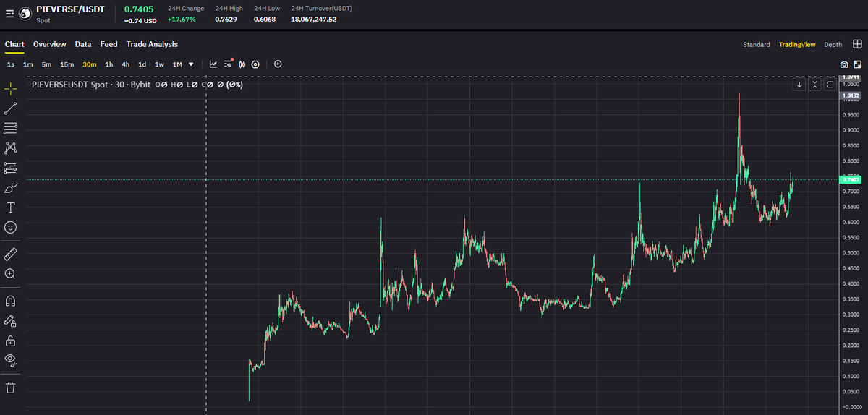Take a chart snapshot with camera icon
Viewport: 868px width, 415px height.
(x=844, y=64)
